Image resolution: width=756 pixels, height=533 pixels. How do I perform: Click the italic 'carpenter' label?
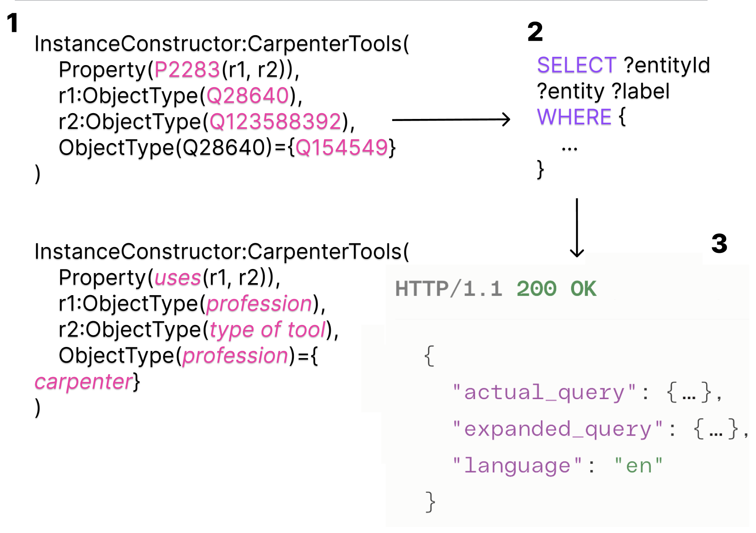click(83, 382)
